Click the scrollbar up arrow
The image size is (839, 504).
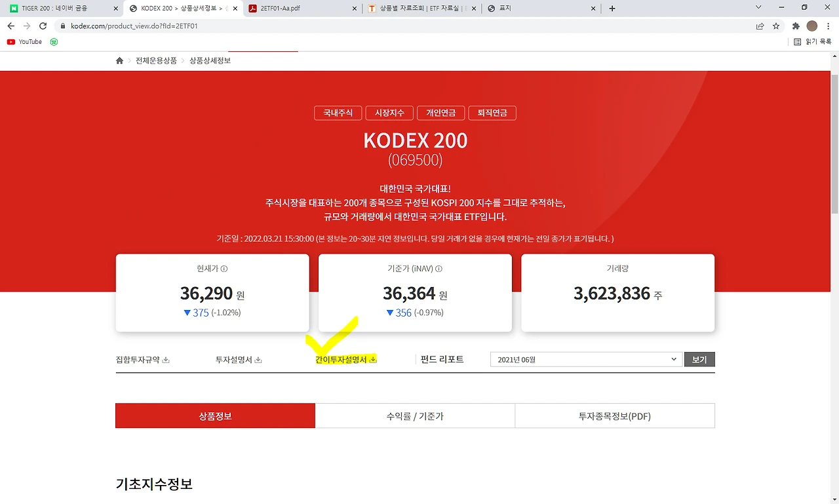(834, 55)
